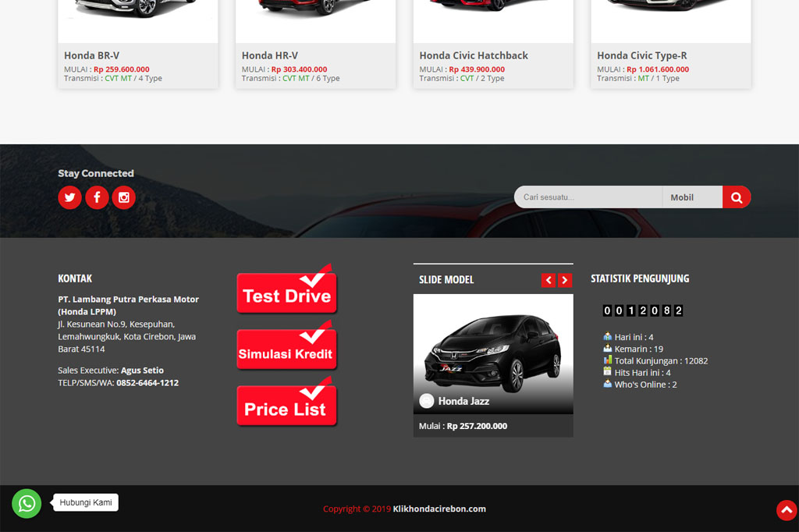This screenshot has height=532, width=799.
Task: Click the Stay Connected heading
Action: pyautogui.click(x=96, y=173)
